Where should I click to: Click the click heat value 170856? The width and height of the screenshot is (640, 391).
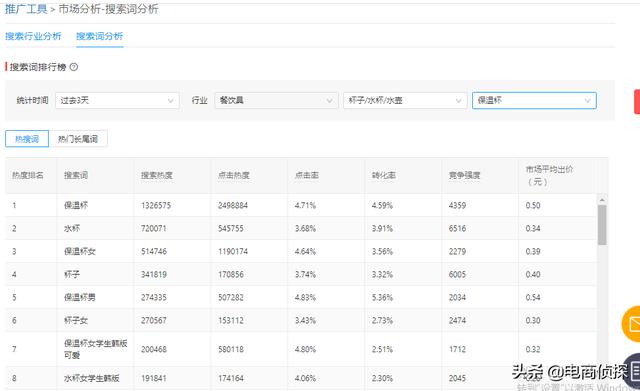click(x=231, y=274)
